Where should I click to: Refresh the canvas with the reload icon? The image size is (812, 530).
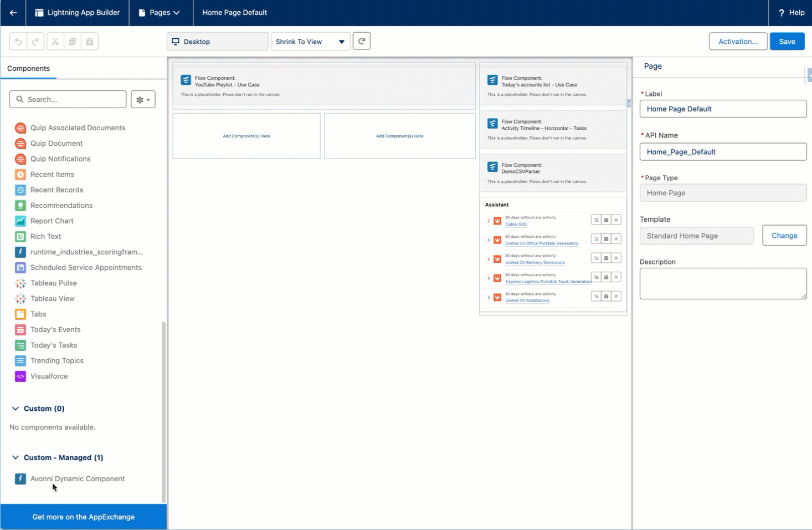tap(362, 41)
